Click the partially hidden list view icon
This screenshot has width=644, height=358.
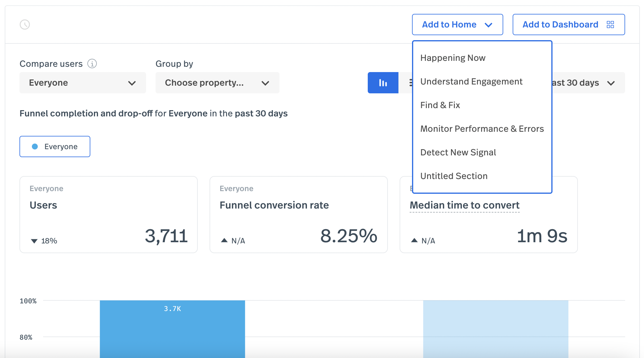(411, 83)
